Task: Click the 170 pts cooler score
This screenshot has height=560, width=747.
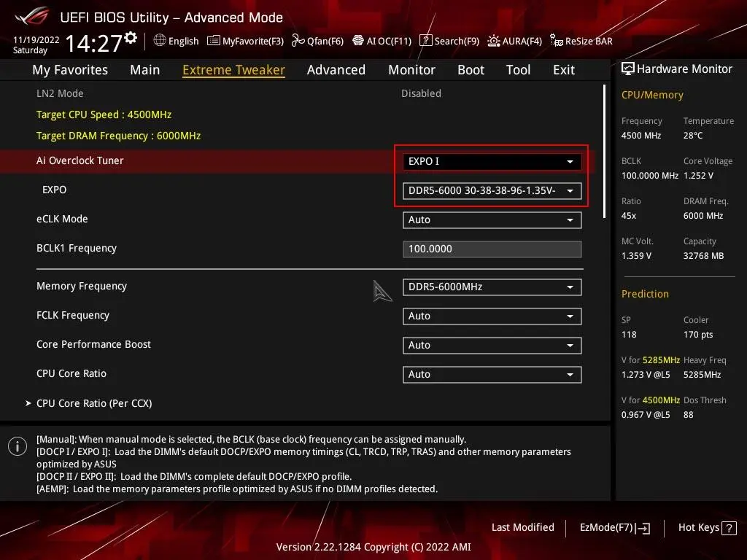Action: [x=698, y=335]
